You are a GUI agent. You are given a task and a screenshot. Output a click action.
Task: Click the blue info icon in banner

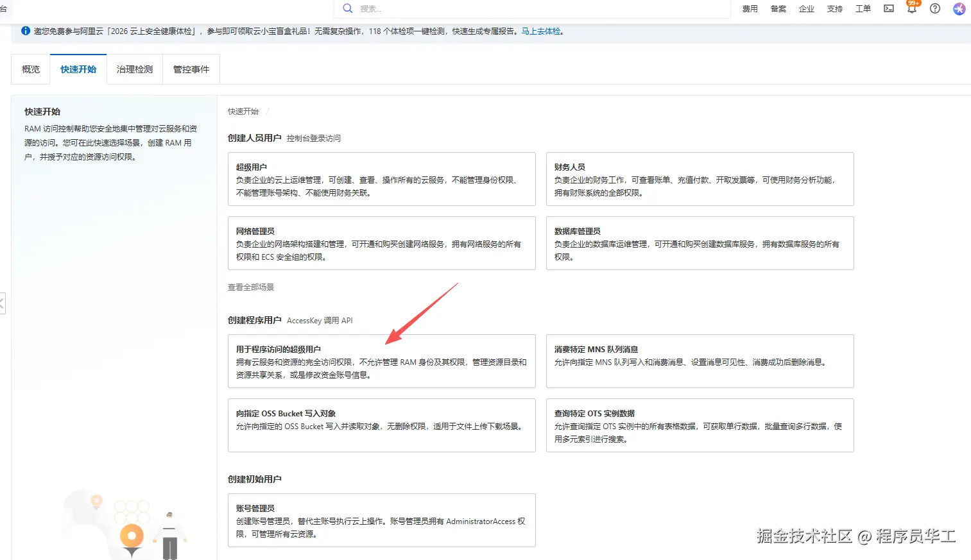(26, 31)
